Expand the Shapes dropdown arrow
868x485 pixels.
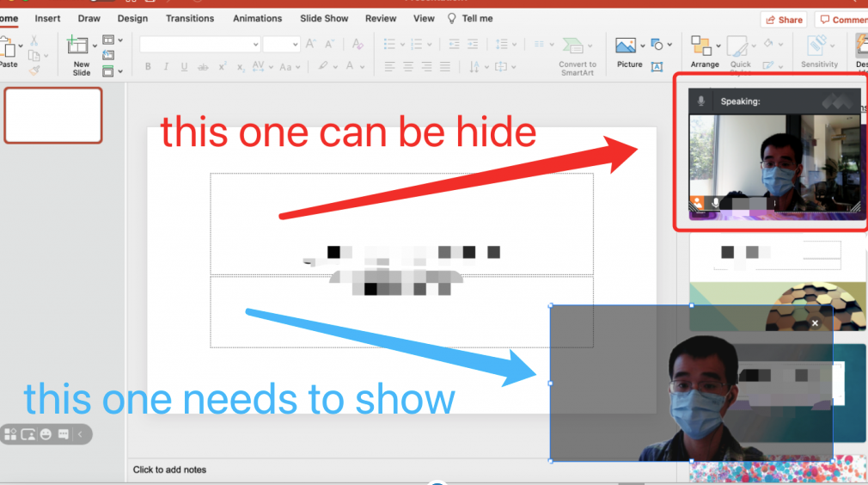click(669, 45)
